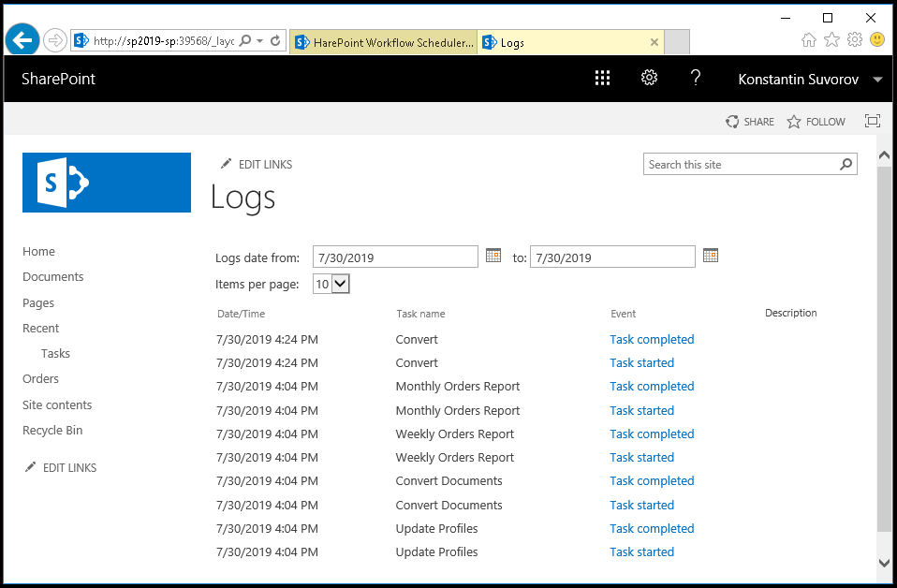Image resolution: width=897 pixels, height=588 pixels.
Task: Open Recycle Bin in the left navigation
Action: 52,430
